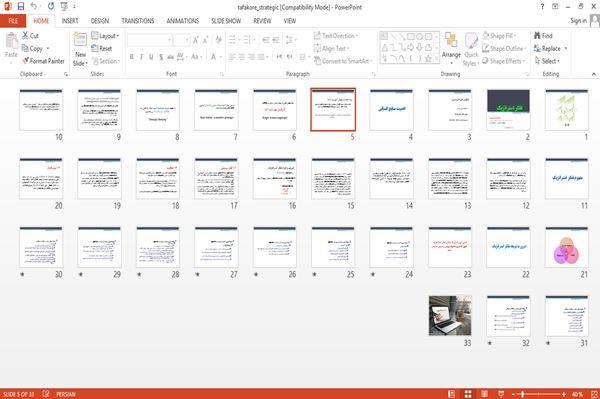The height and width of the screenshot is (399, 600).
Task: Select slide 33 thumbnail with laptop photo
Action: 450,316
